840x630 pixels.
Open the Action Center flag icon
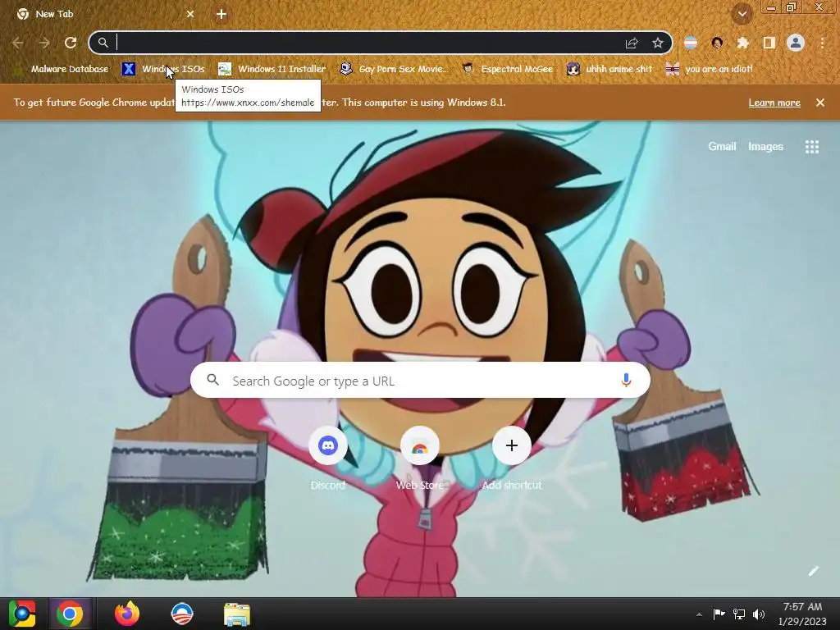coord(719,614)
